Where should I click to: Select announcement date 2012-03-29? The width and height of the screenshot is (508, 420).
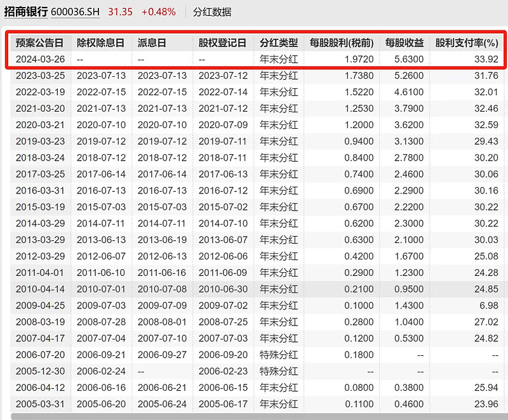(x=40, y=256)
